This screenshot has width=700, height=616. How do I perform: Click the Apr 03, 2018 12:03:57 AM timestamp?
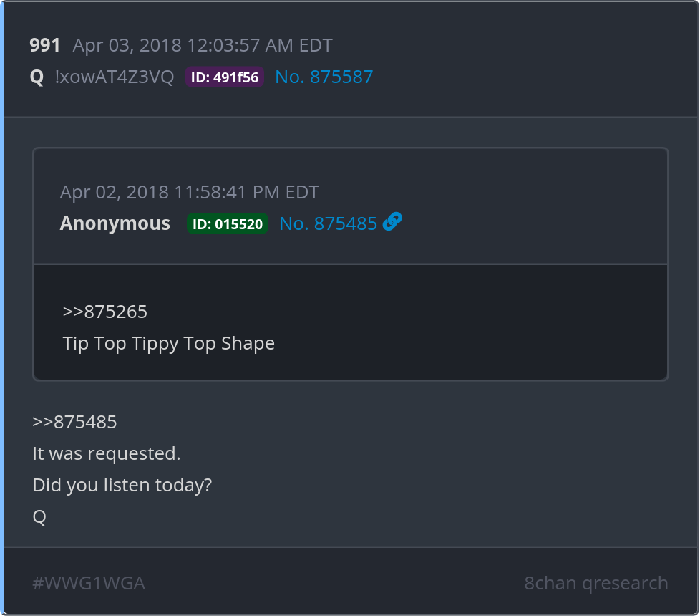(x=203, y=46)
